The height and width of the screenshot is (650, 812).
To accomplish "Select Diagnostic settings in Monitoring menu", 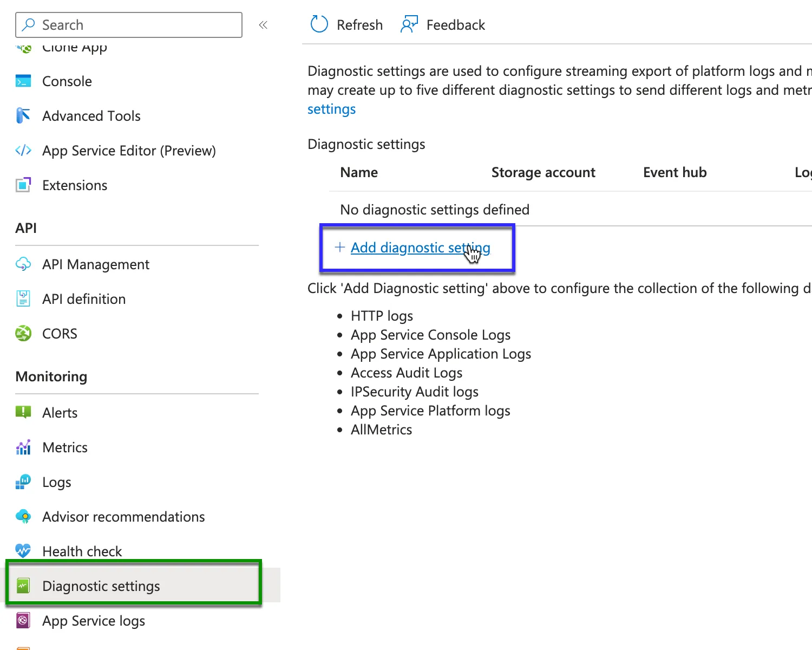I will 101,586.
